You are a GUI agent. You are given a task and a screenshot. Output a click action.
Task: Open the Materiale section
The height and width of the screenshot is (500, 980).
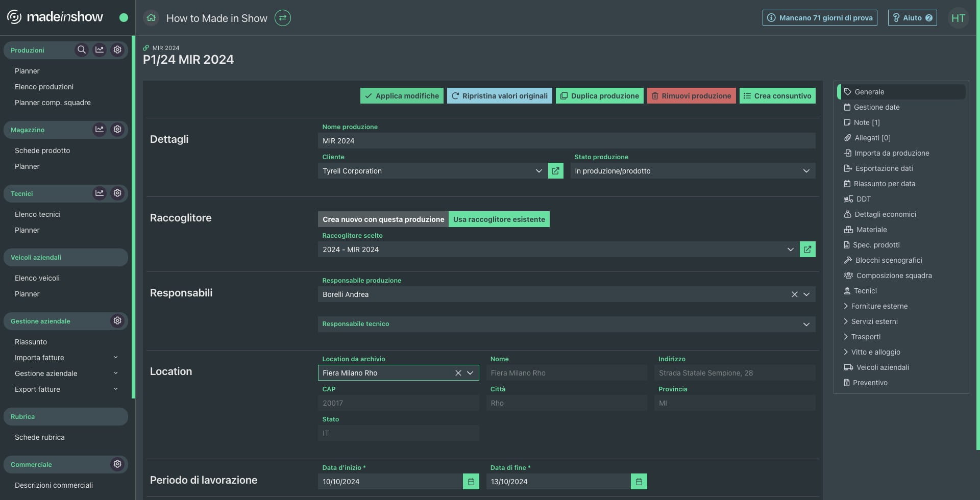[x=865, y=230]
